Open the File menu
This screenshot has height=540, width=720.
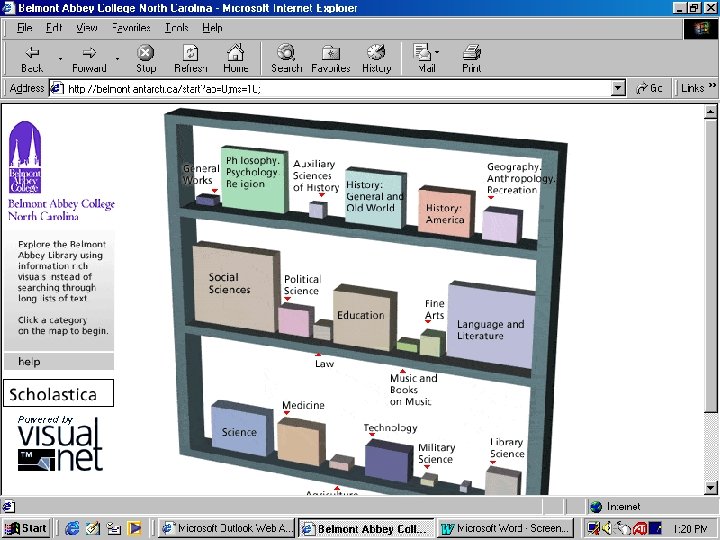click(24, 28)
